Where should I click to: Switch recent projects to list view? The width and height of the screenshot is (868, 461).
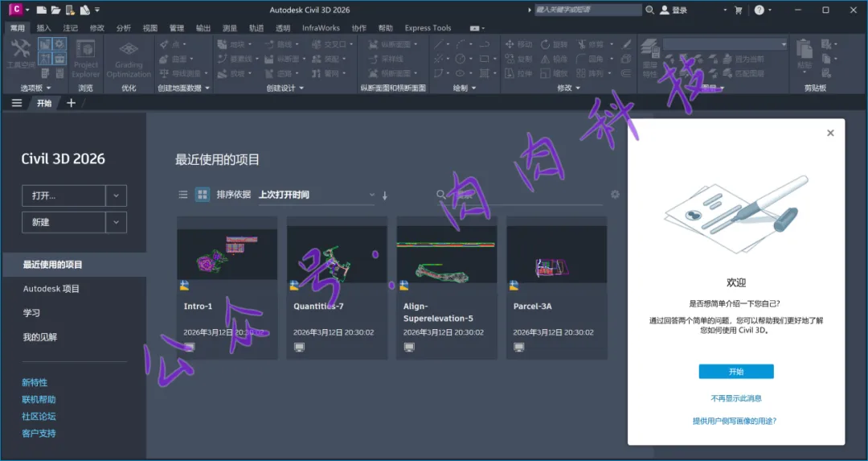tap(183, 195)
